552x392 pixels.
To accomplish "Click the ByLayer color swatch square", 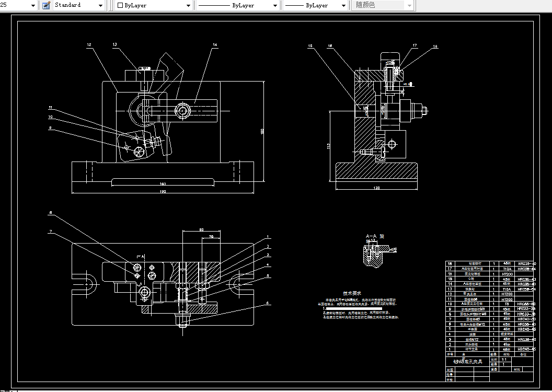I will point(120,5).
